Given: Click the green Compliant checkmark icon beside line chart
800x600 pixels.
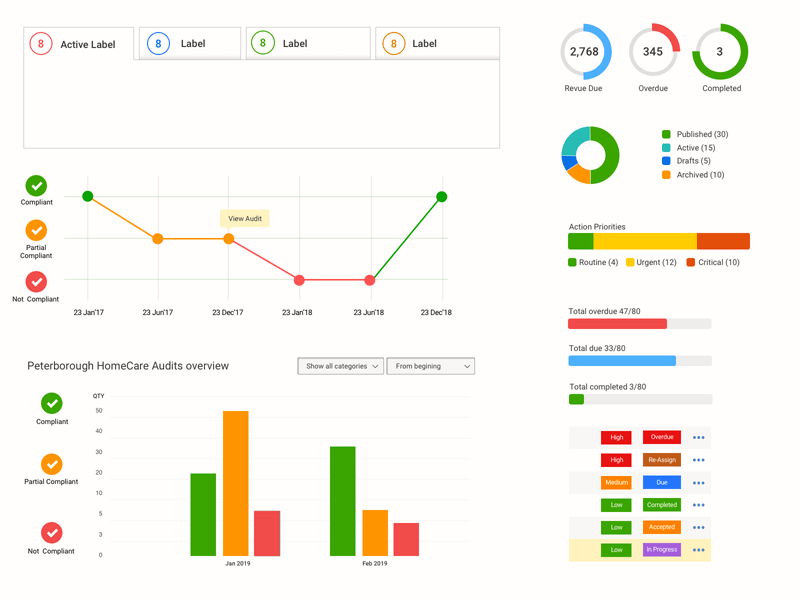Looking at the screenshot, I should click(36, 186).
